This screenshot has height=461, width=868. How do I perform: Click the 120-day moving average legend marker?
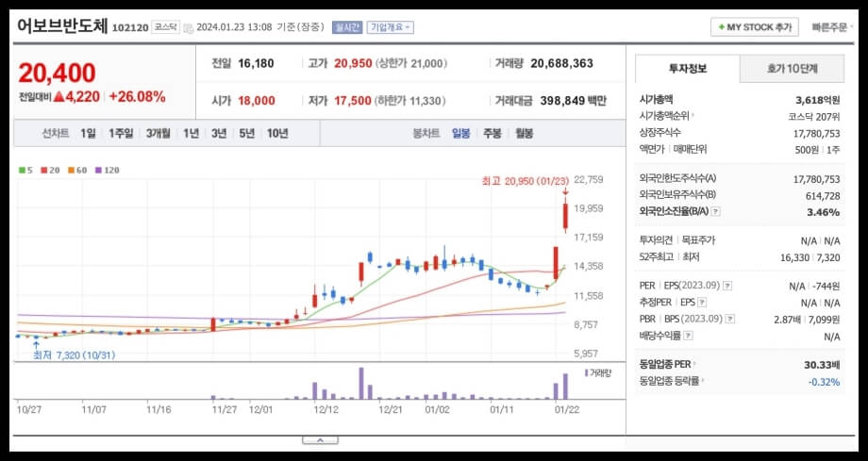(98, 171)
